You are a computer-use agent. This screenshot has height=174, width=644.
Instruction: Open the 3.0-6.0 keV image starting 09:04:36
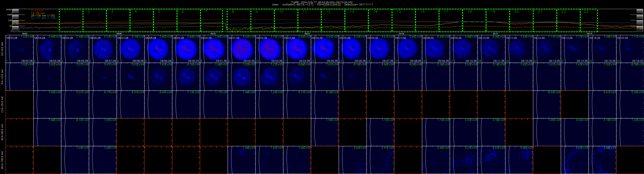click(x=325, y=49)
